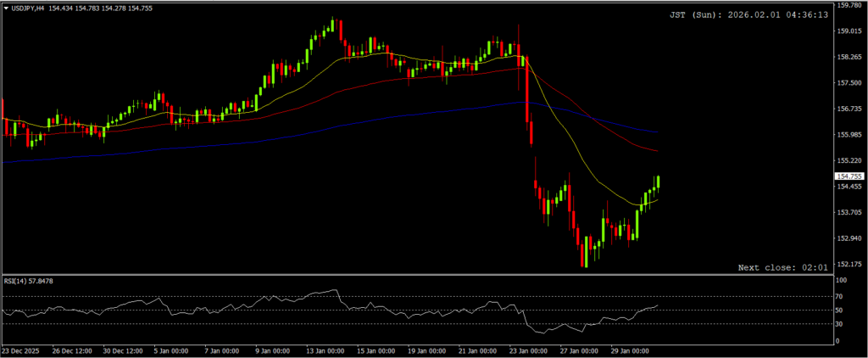Viewport: 868px width, 358px height.
Task: Click the 5 Jan 00:00 date label
Action: click(171, 350)
